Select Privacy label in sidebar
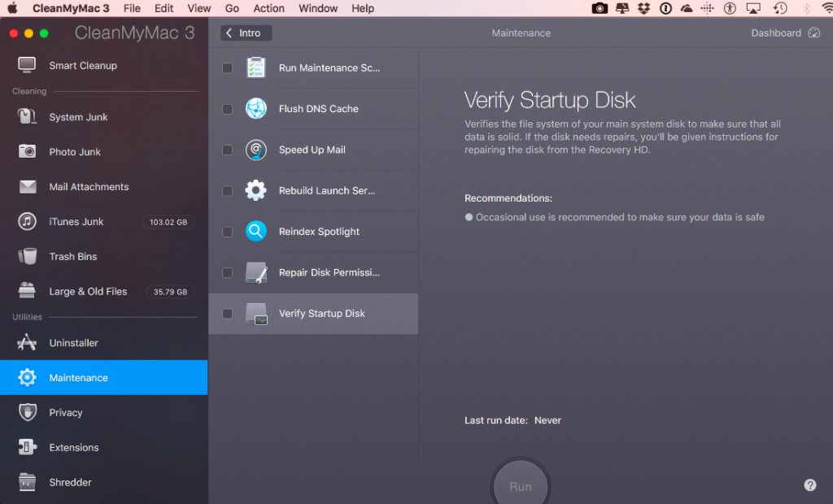Viewport: 833px width, 504px height. [65, 413]
